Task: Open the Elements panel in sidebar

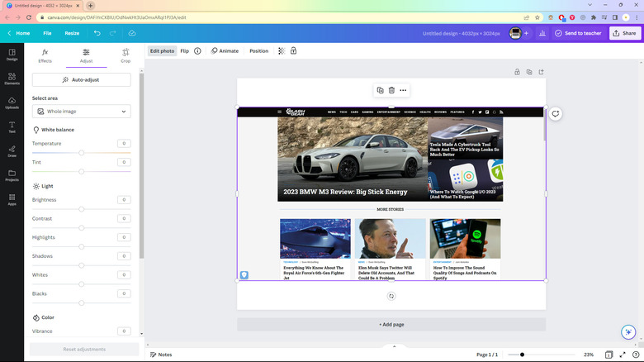Action: [12, 78]
